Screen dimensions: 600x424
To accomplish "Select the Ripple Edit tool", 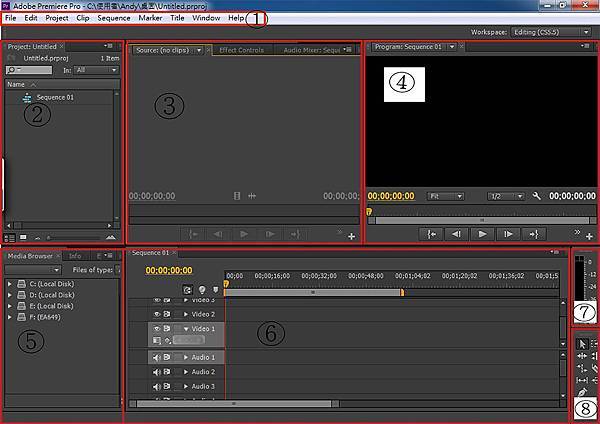I will click(x=582, y=356).
